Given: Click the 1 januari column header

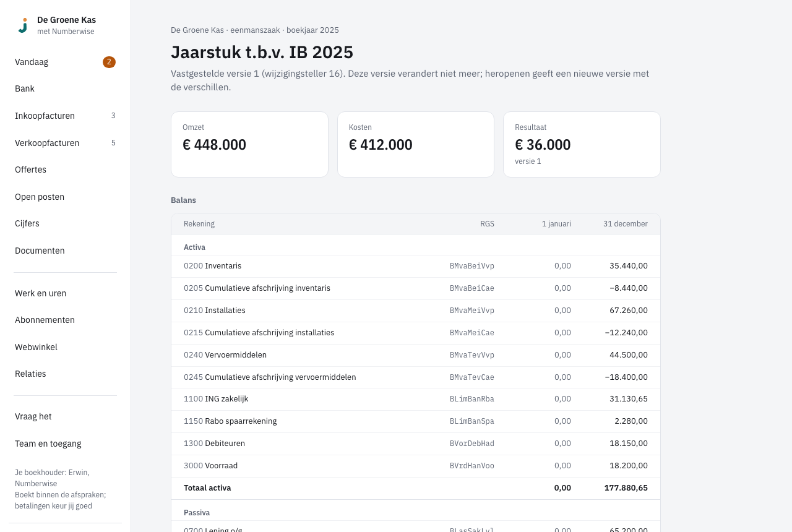Looking at the screenshot, I should coord(556,224).
